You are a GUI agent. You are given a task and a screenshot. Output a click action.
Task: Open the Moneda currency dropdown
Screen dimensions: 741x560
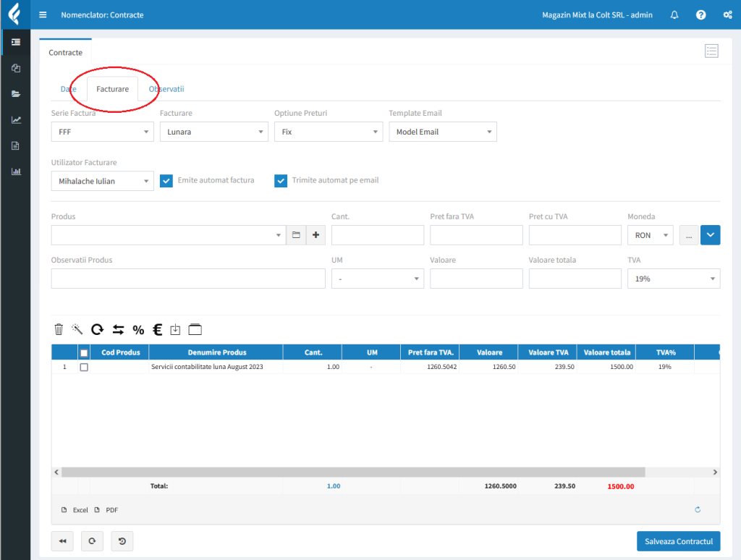point(651,235)
